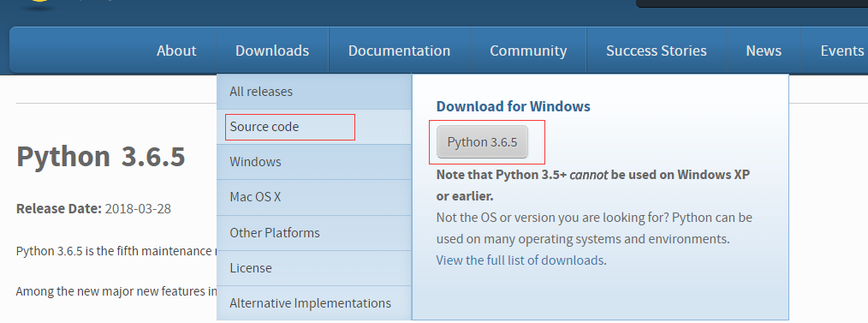
Task: Select License in Downloads submenu
Action: point(314,268)
